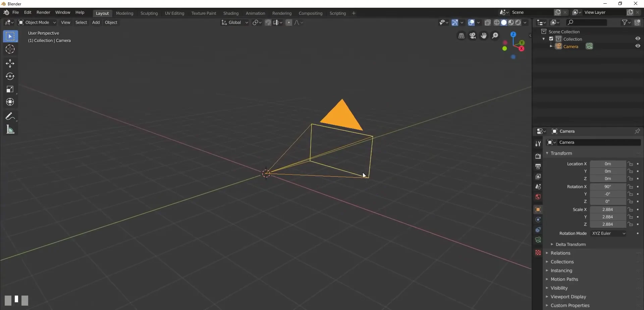The width and height of the screenshot is (644, 310).
Task: Select the Measure ruler tool
Action: [x=10, y=130]
